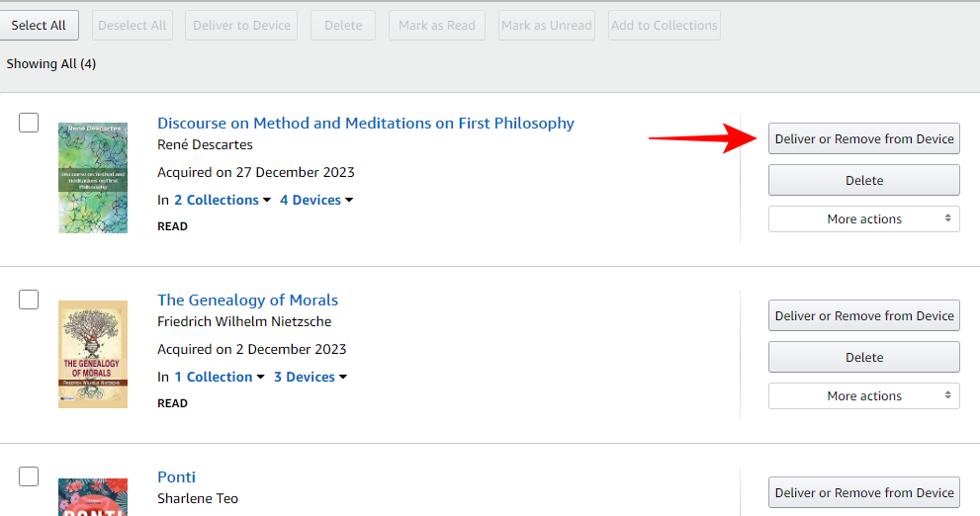Delete the Genealogy of Morals book
This screenshot has height=516, width=980.
click(x=863, y=357)
